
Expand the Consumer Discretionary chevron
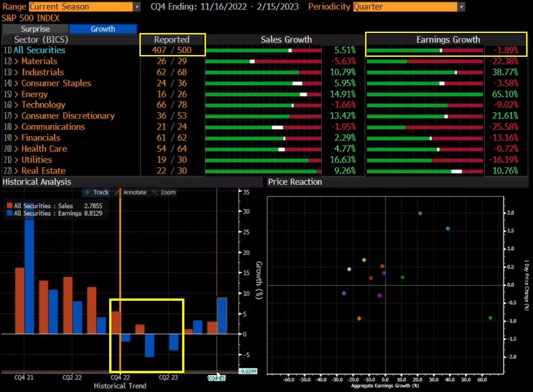(16, 116)
